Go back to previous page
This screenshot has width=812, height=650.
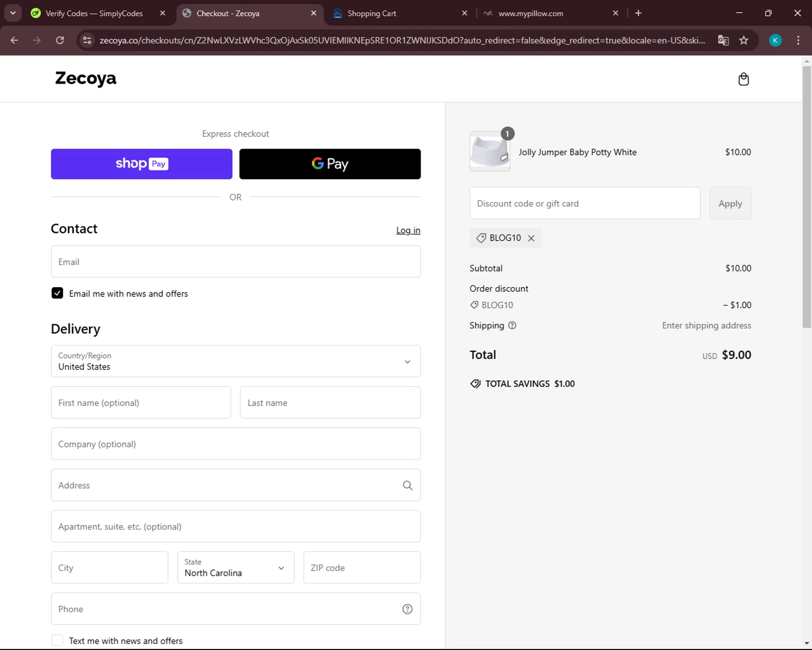pyautogui.click(x=15, y=40)
